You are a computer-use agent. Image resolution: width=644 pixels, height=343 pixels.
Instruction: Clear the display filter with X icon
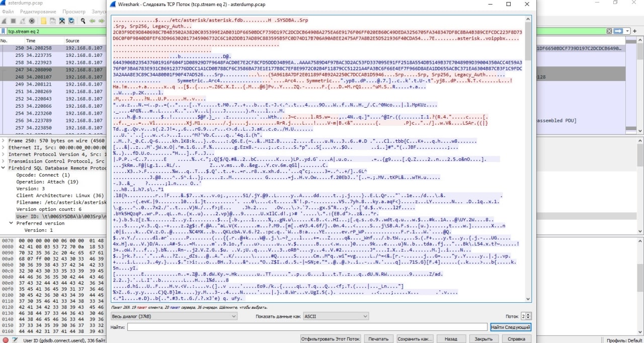point(608,31)
